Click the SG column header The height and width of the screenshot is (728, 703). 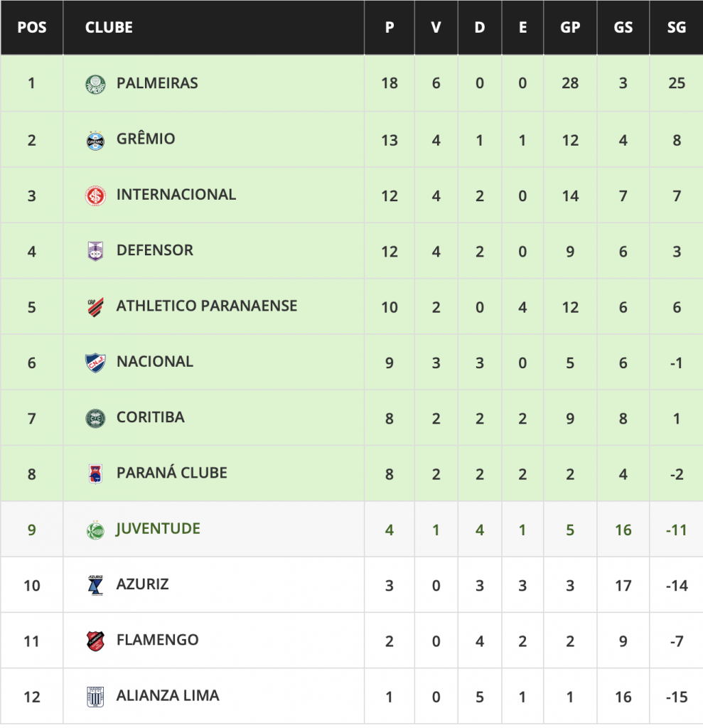point(676,28)
